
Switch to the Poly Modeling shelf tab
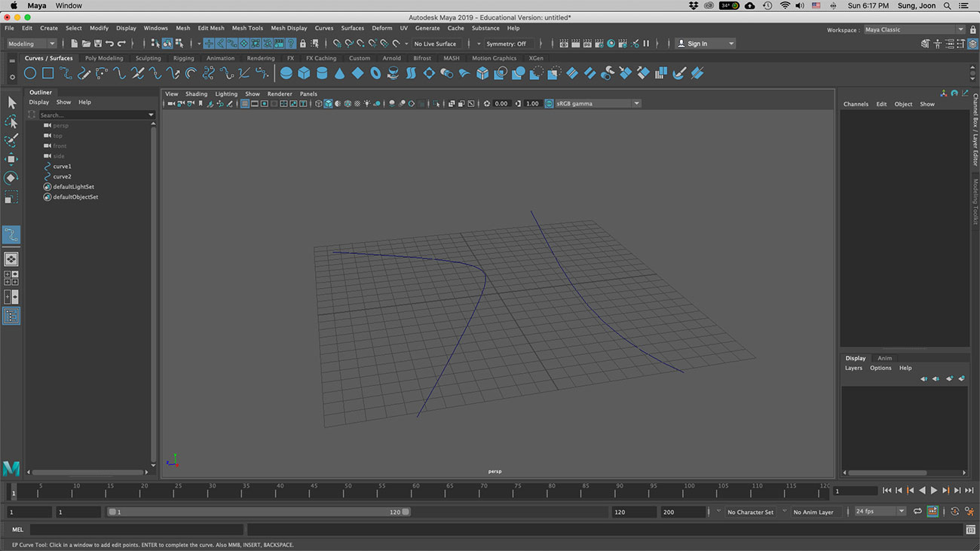point(104,58)
